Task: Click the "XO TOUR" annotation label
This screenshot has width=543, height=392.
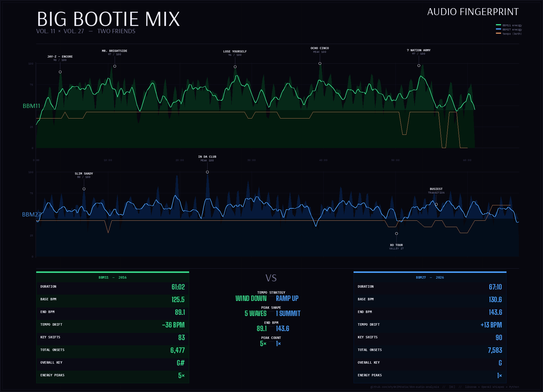Action: (x=396, y=245)
